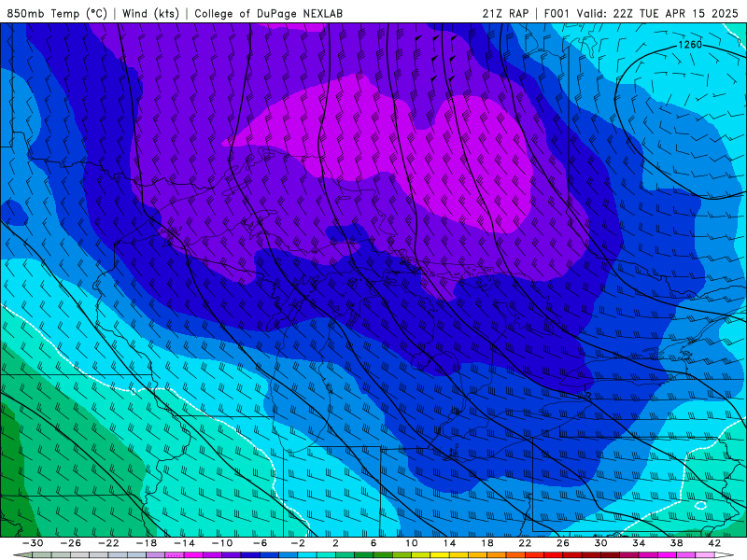Image resolution: width=747 pixels, height=560 pixels.
Task: Click the '14' color scale label
Action: 449,543
